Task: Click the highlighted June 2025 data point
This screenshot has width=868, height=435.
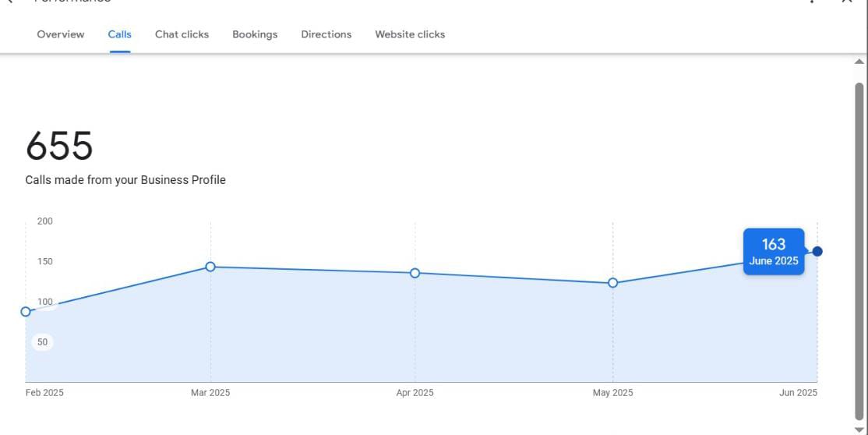Action: click(x=817, y=251)
